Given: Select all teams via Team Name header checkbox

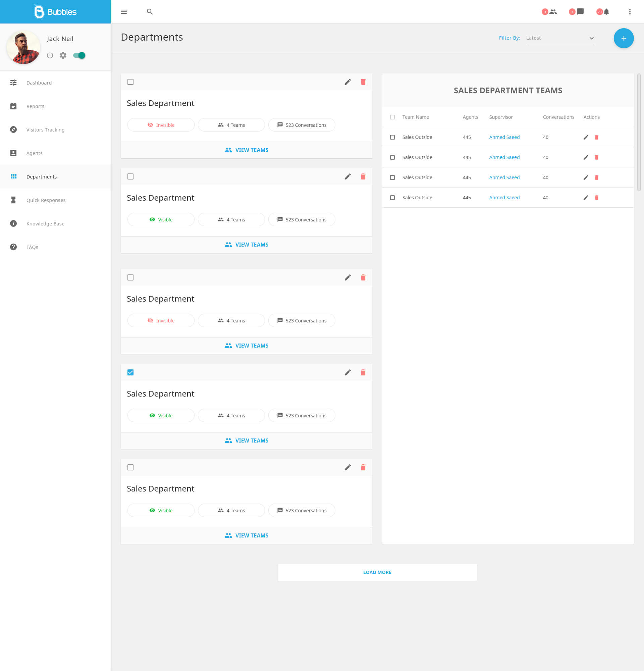Looking at the screenshot, I should point(392,117).
